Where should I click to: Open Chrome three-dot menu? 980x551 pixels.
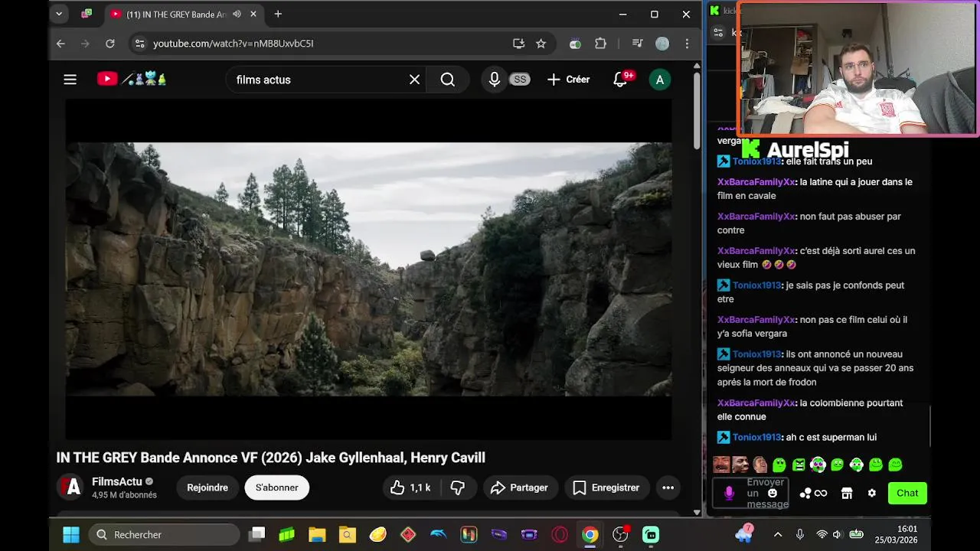tap(688, 44)
